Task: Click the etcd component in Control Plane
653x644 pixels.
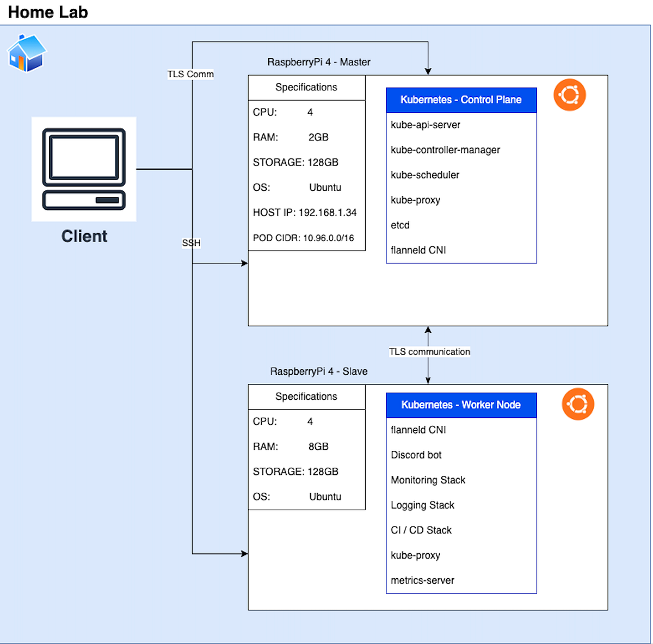Action: click(x=400, y=225)
